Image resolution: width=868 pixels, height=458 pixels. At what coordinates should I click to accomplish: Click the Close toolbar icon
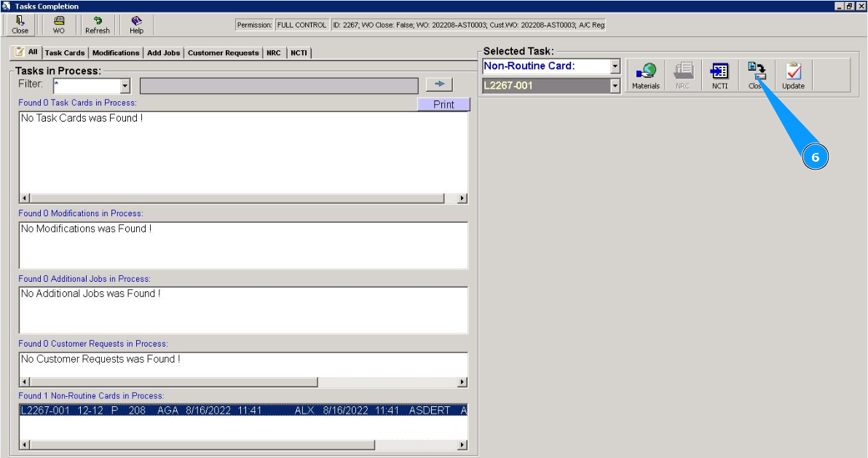click(20, 25)
